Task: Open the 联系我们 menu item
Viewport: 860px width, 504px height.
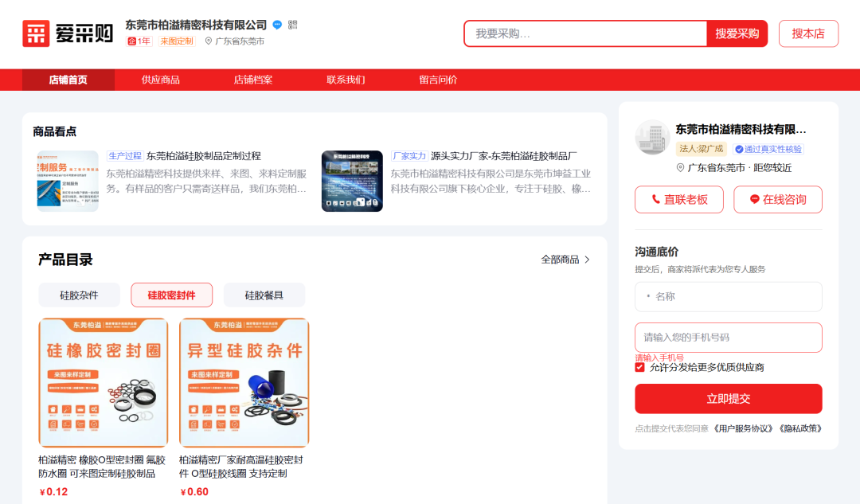Action: tap(346, 80)
